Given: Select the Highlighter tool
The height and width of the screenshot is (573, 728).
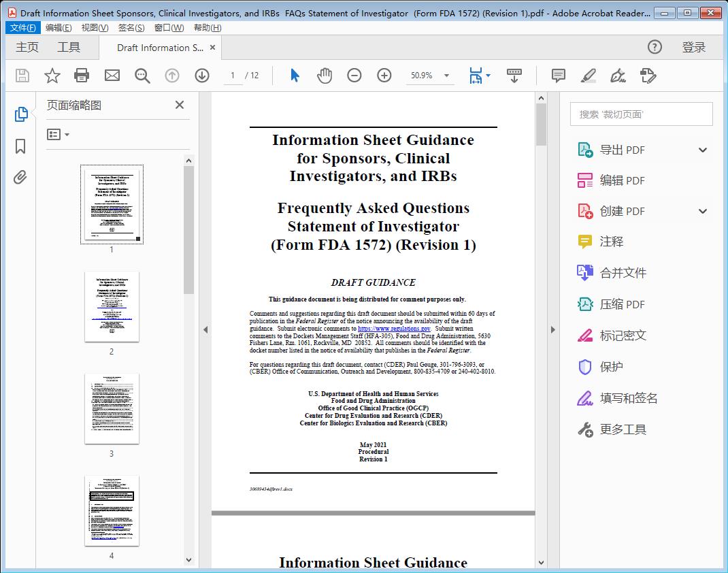Looking at the screenshot, I should coord(588,76).
